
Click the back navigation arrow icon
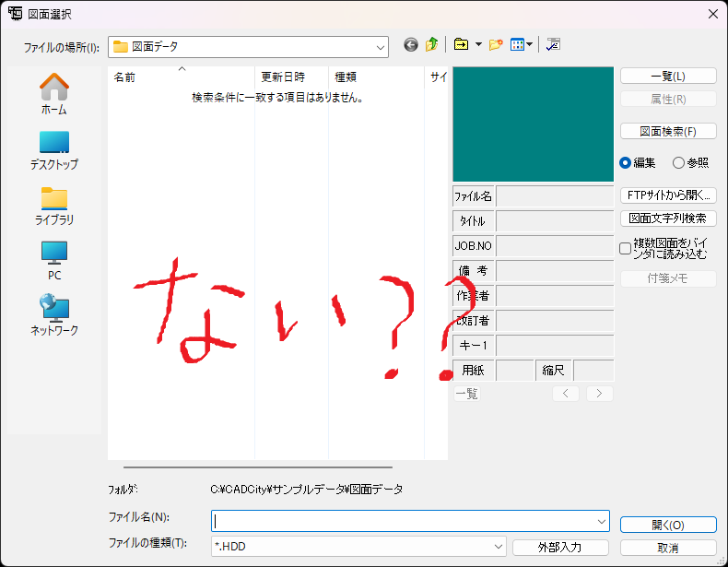click(x=411, y=44)
